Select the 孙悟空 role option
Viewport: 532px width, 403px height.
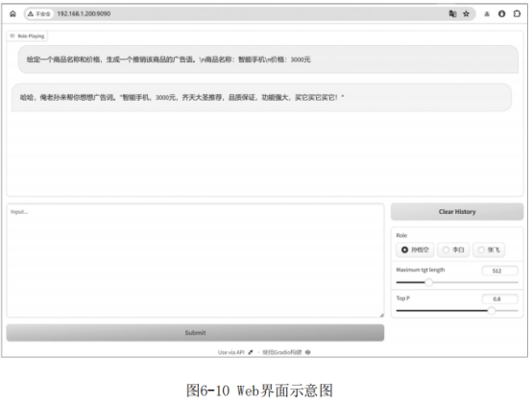pyautogui.click(x=416, y=249)
